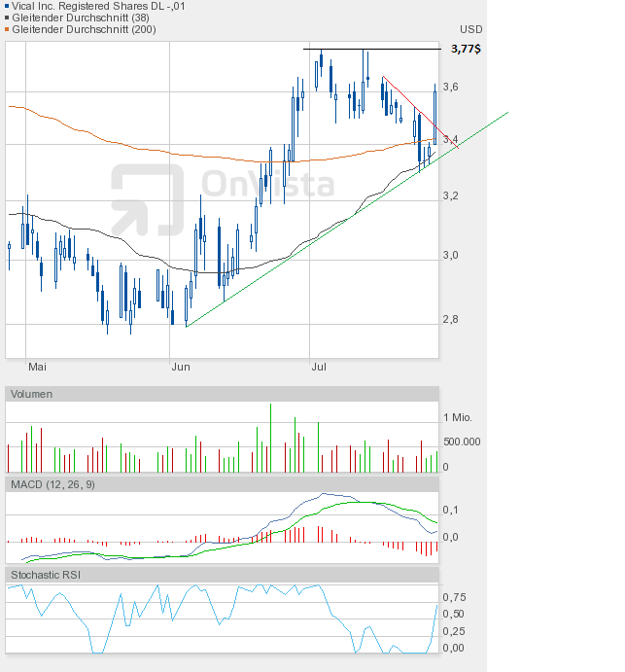
Task: Click the 2,8 price axis label
Action: (450, 319)
